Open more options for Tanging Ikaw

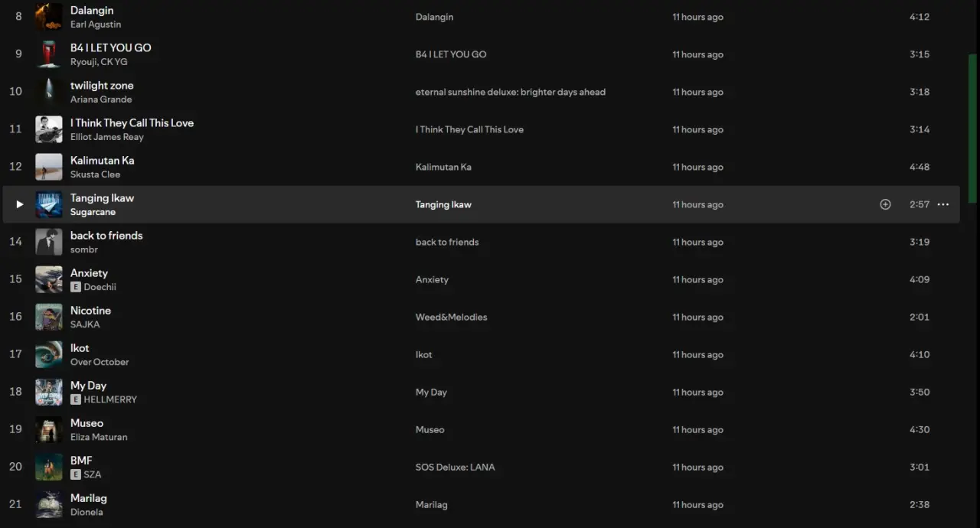pyautogui.click(x=943, y=204)
